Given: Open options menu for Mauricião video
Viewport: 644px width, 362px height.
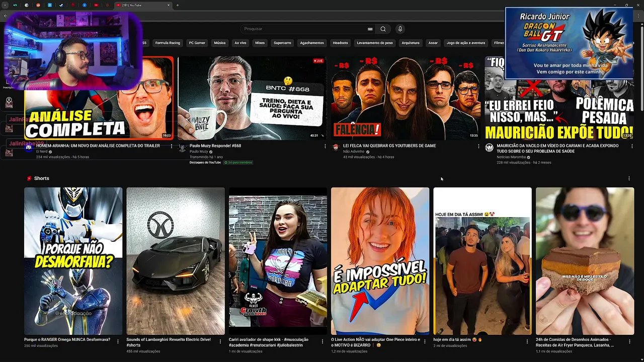Looking at the screenshot, I should point(632,146).
